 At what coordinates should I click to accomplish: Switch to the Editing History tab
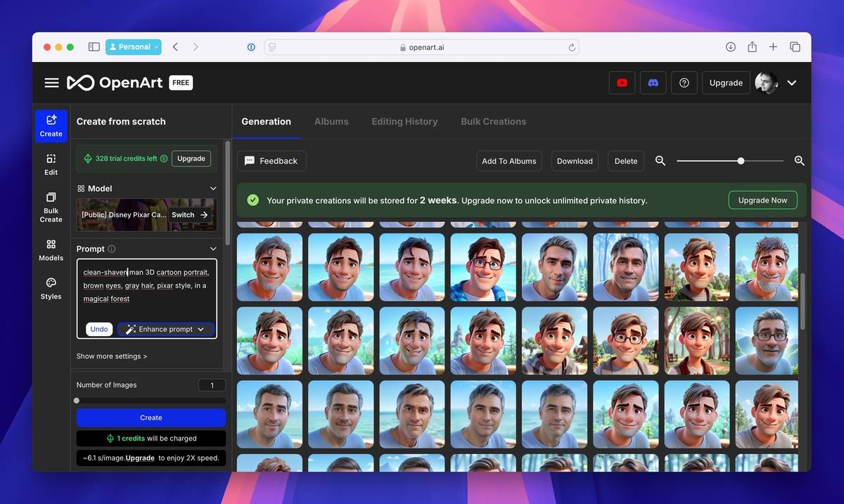tap(404, 122)
